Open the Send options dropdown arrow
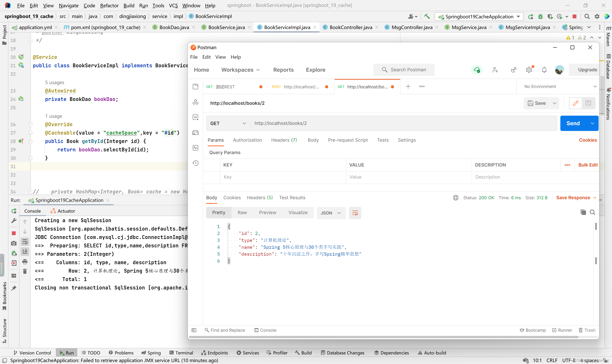The width and height of the screenshot is (612, 364). click(x=592, y=123)
